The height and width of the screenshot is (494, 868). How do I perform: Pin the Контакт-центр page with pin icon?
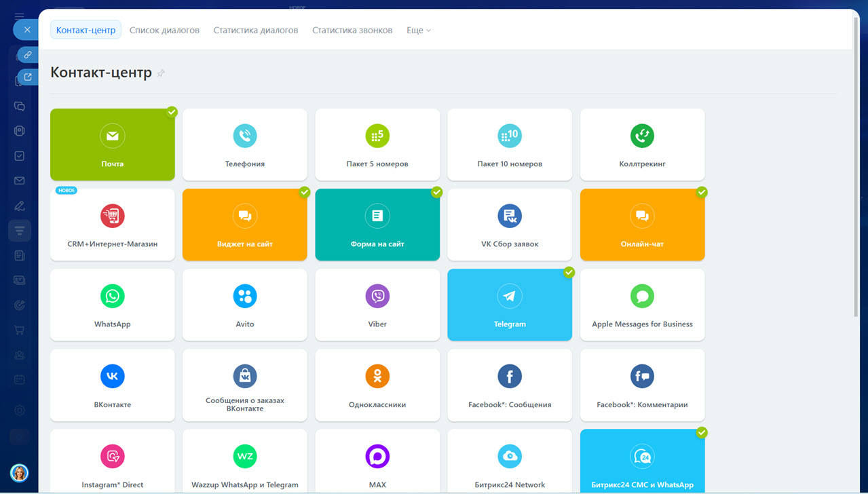(x=161, y=73)
